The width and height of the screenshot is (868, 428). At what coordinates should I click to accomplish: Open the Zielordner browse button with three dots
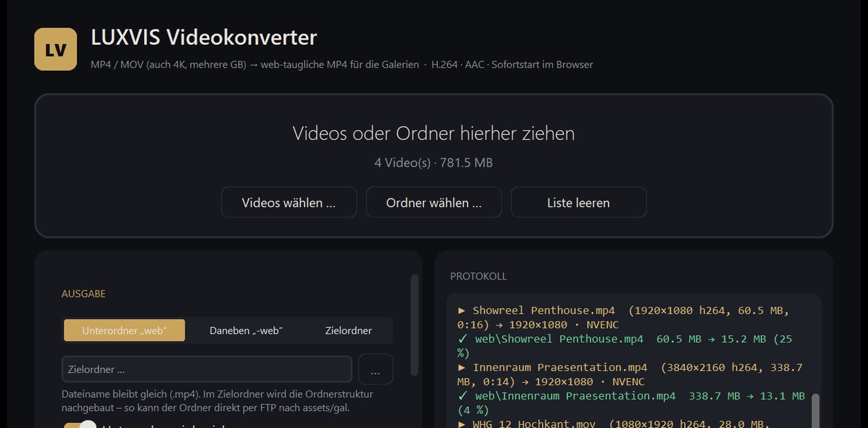(376, 370)
